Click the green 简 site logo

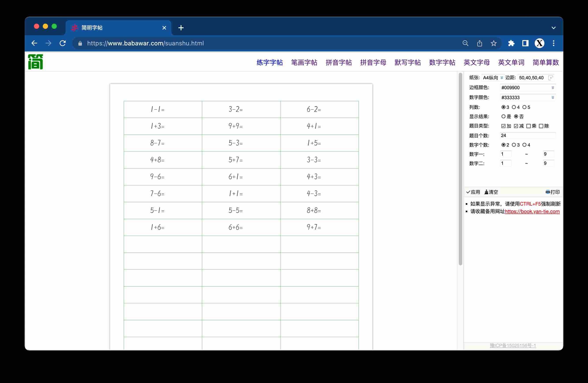click(x=35, y=62)
